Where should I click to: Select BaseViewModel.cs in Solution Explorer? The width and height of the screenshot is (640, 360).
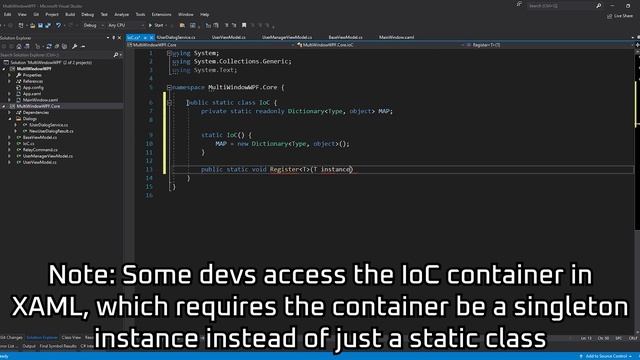click(37, 138)
